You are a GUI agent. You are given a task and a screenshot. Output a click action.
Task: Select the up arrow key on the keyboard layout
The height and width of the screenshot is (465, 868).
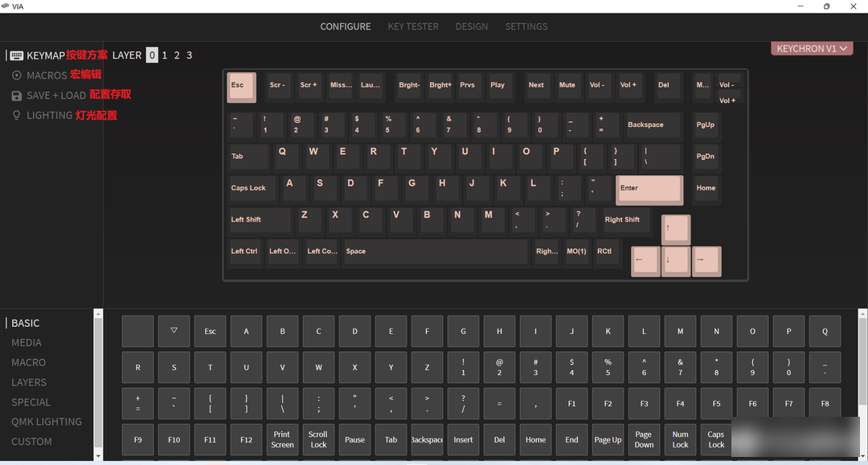[676, 229]
